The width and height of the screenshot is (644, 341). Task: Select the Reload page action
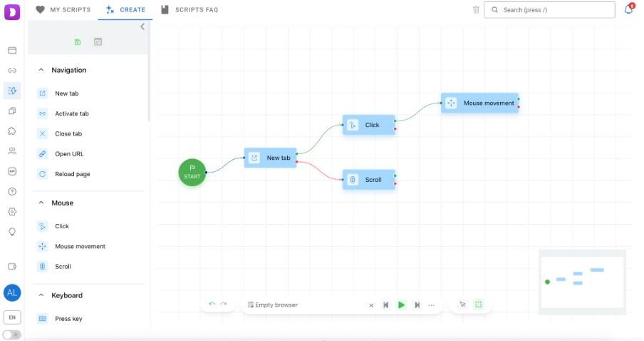tap(72, 174)
